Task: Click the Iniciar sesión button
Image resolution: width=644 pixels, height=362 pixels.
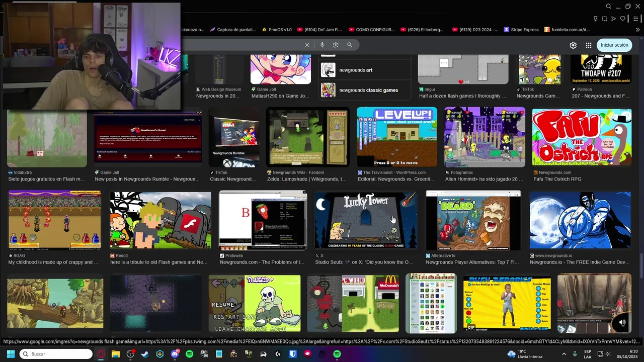Action: point(614,45)
